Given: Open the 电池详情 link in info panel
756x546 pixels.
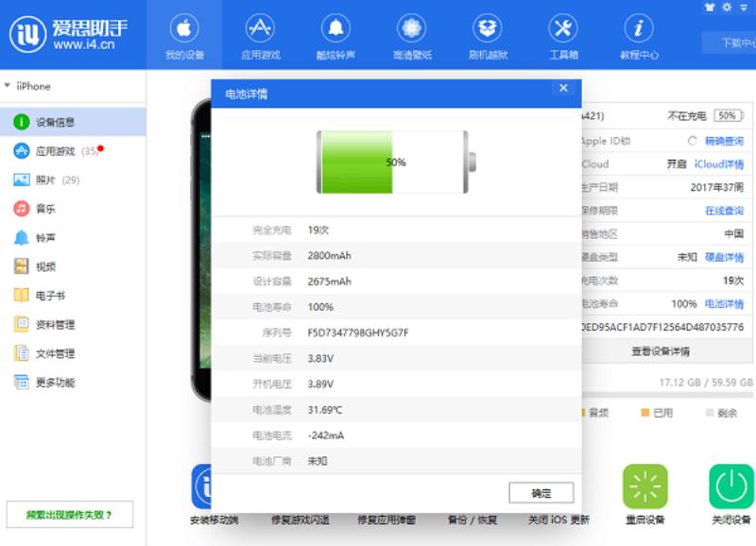Looking at the screenshot, I should click(724, 303).
